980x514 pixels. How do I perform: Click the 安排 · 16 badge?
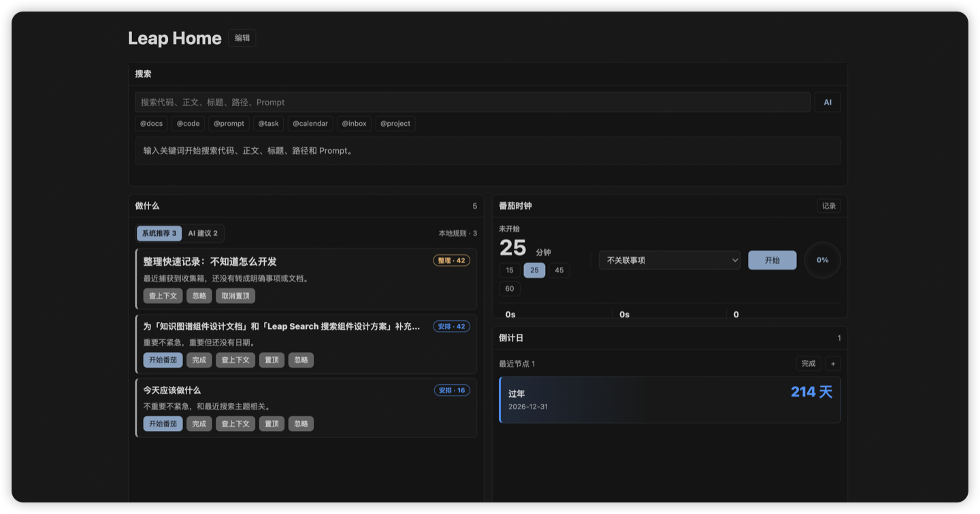pyautogui.click(x=452, y=390)
